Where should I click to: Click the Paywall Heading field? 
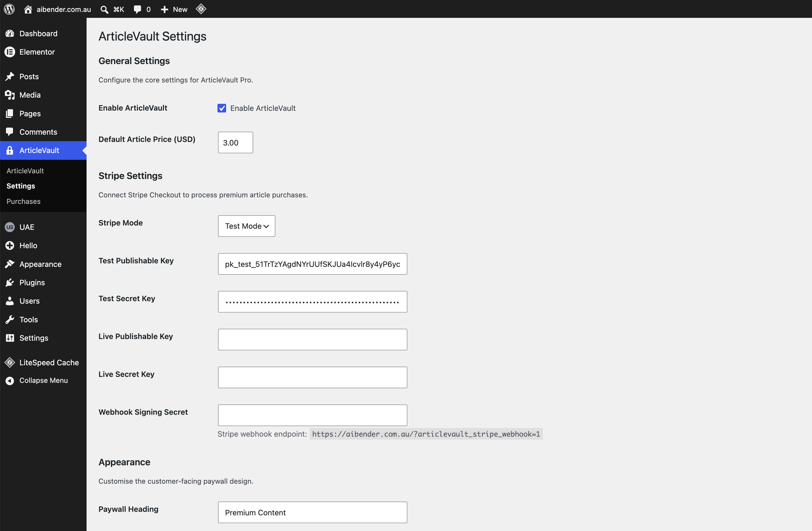tap(312, 512)
